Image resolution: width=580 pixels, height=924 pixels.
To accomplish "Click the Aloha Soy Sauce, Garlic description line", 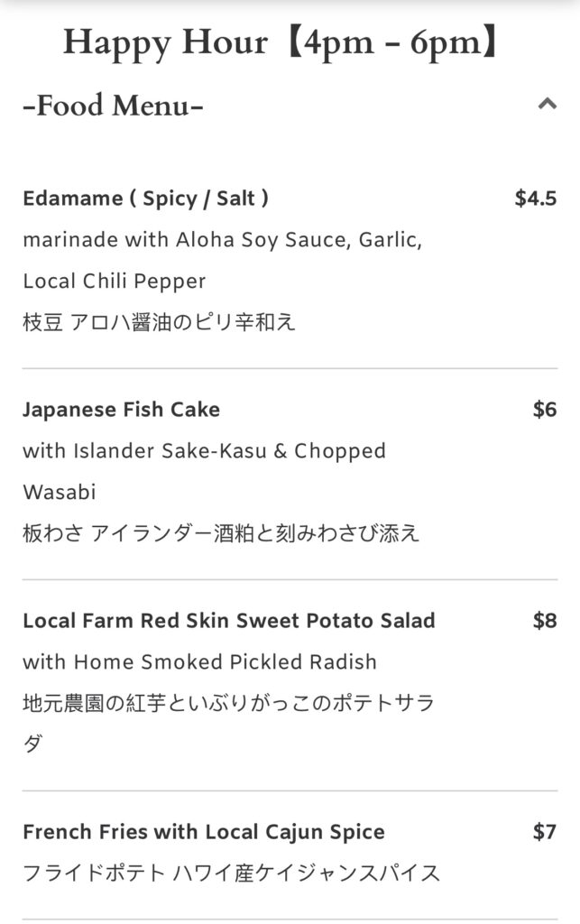I will pyautogui.click(x=222, y=240).
